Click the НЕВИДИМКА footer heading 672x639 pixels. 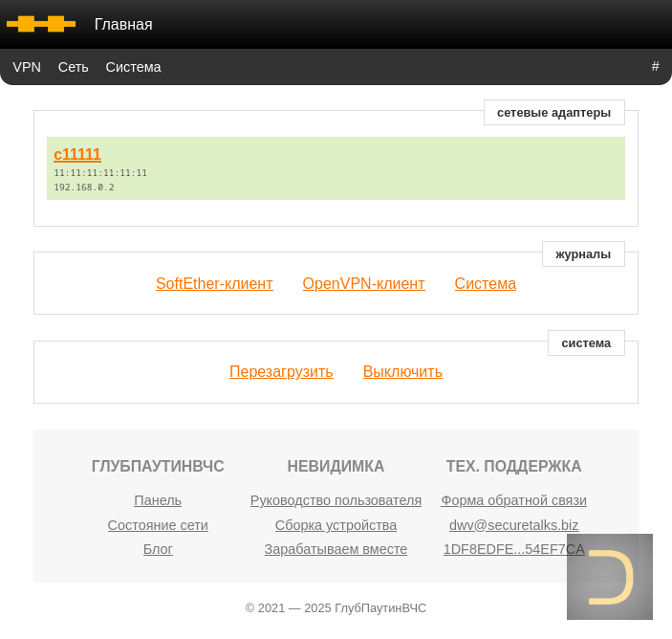[x=336, y=466]
